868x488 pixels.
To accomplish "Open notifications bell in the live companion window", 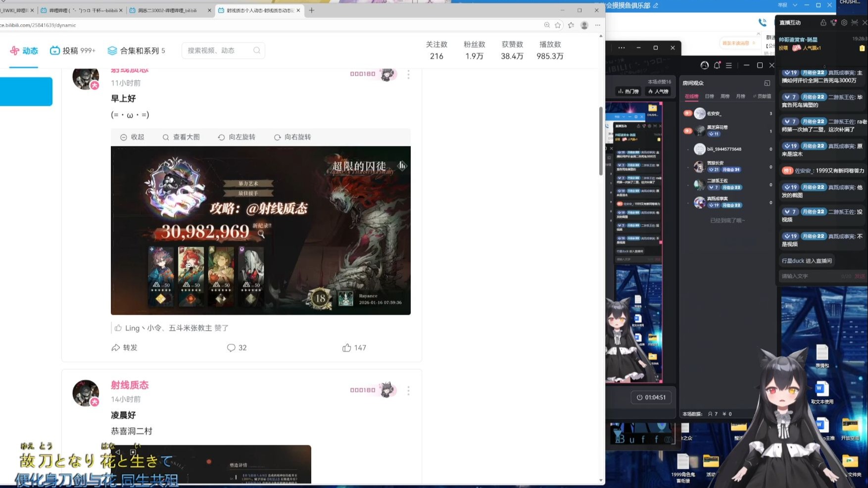I will click(717, 65).
